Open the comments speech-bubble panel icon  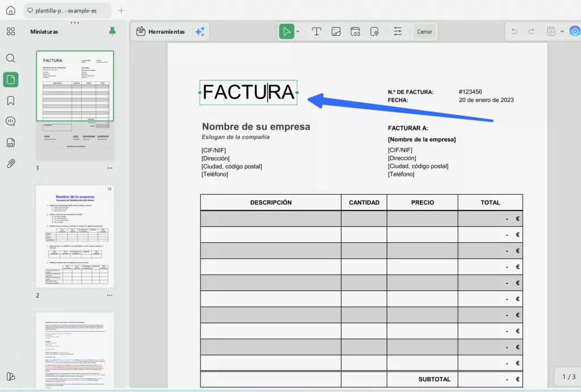(11, 121)
